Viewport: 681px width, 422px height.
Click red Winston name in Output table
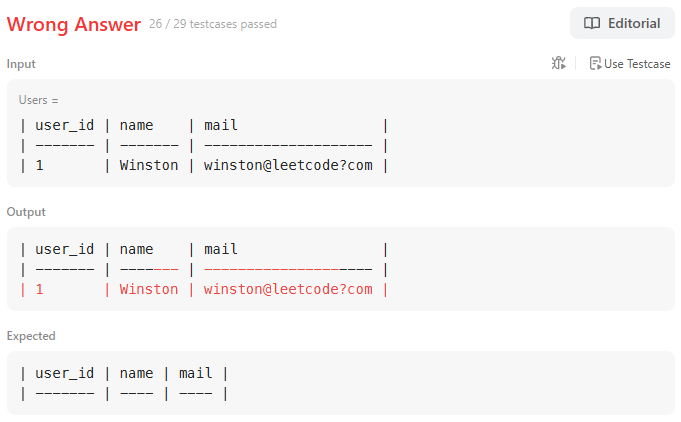[149, 289]
